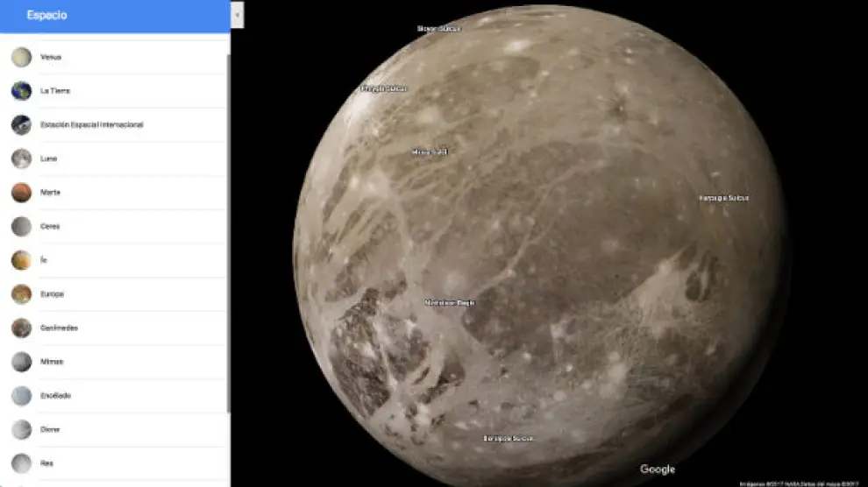The height and width of the screenshot is (487, 868).
Task: Open the Dione moon icon
Action: [x=21, y=429]
